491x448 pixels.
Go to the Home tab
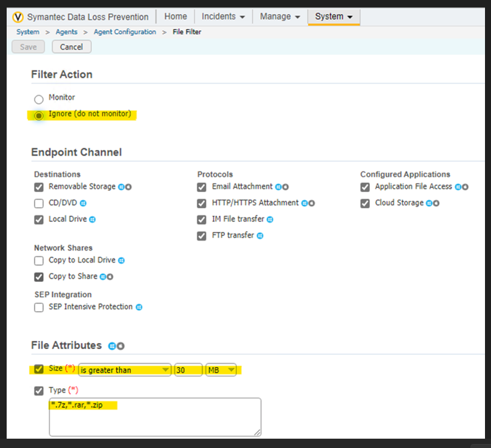[x=176, y=17]
